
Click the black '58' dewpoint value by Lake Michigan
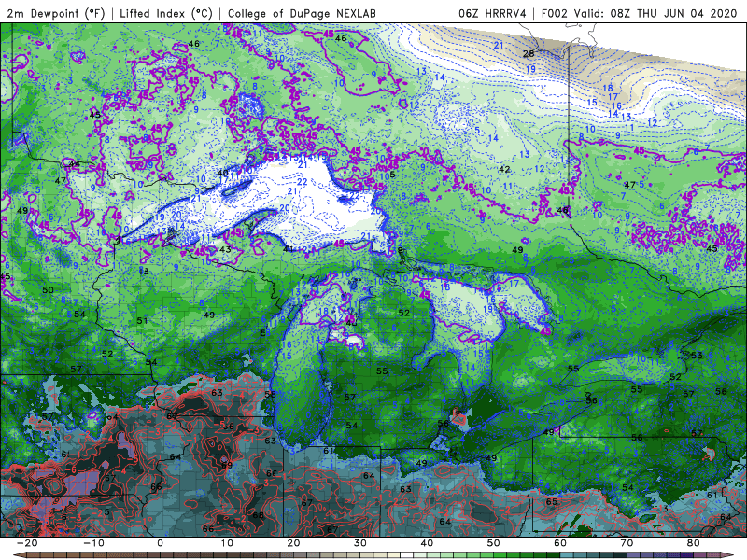[x=270, y=394]
